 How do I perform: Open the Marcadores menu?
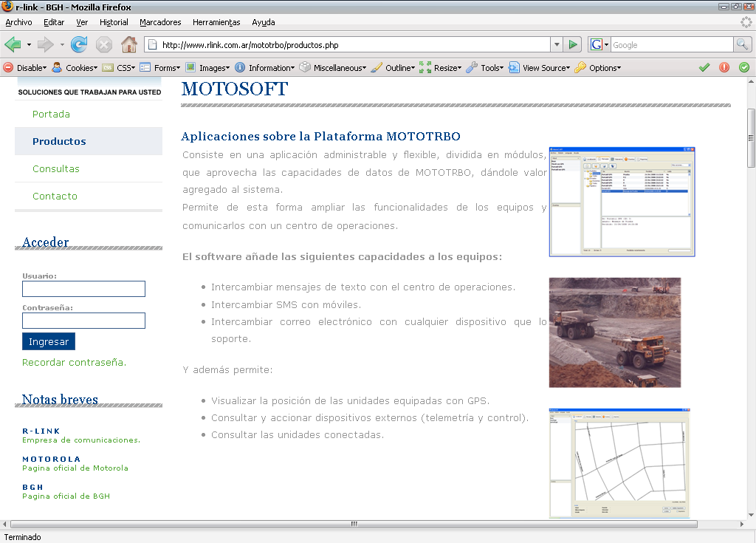160,22
